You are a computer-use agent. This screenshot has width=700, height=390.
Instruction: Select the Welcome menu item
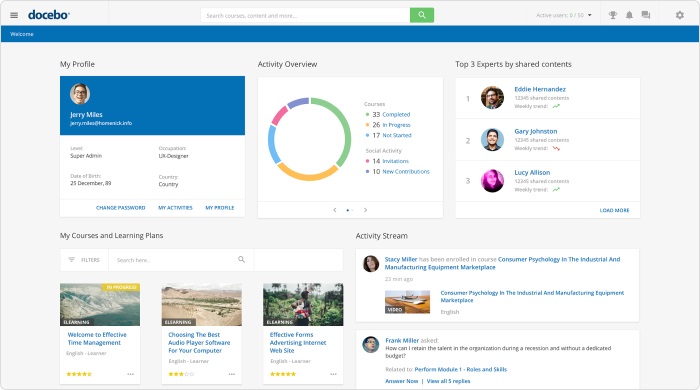(21, 34)
